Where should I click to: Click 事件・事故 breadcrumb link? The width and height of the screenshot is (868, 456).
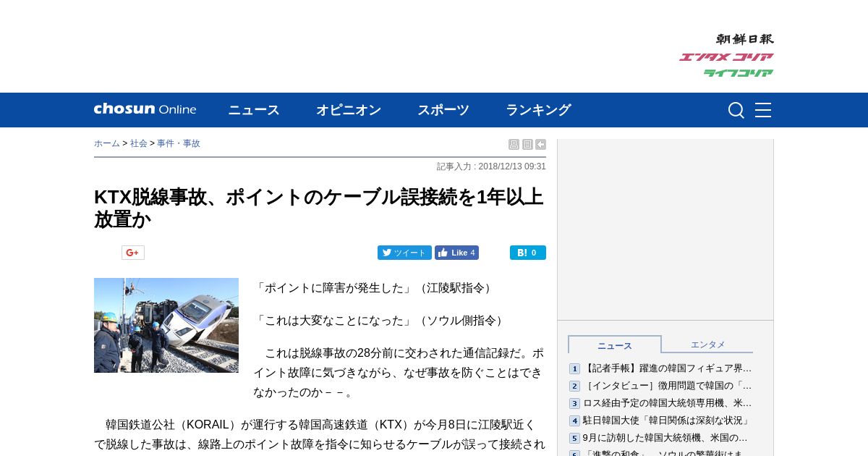179,144
